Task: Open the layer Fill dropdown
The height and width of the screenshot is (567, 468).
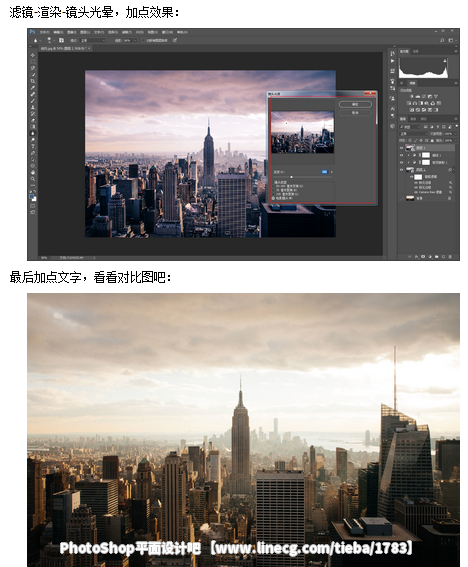Action: [456, 140]
